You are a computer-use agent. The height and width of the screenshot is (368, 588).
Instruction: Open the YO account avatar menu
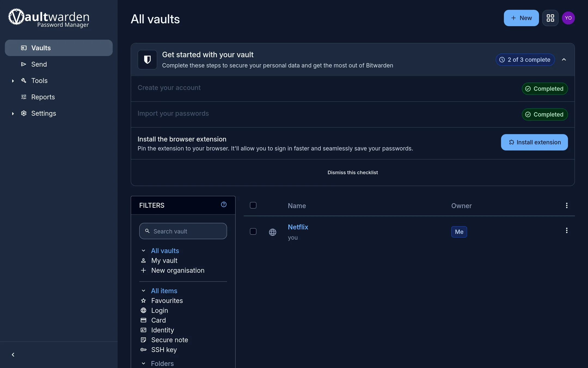[568, 18]
